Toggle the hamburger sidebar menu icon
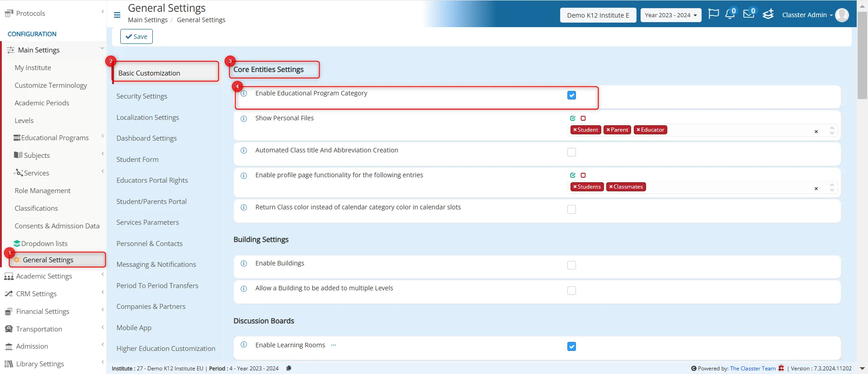Image resolution: width=868 pixels, height=374 pixels. point(117,15)
